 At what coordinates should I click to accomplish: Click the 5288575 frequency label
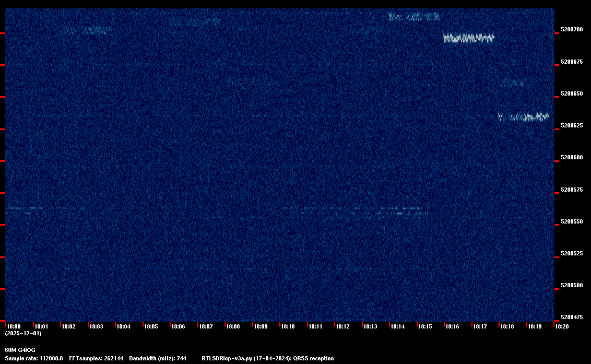(572, 190)
